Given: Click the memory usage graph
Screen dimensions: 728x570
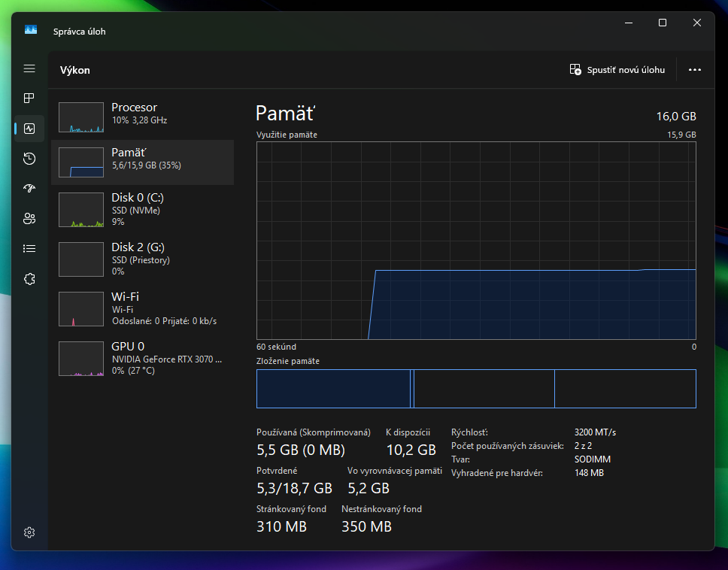Looking at the screenshot, I should [476, 241].
